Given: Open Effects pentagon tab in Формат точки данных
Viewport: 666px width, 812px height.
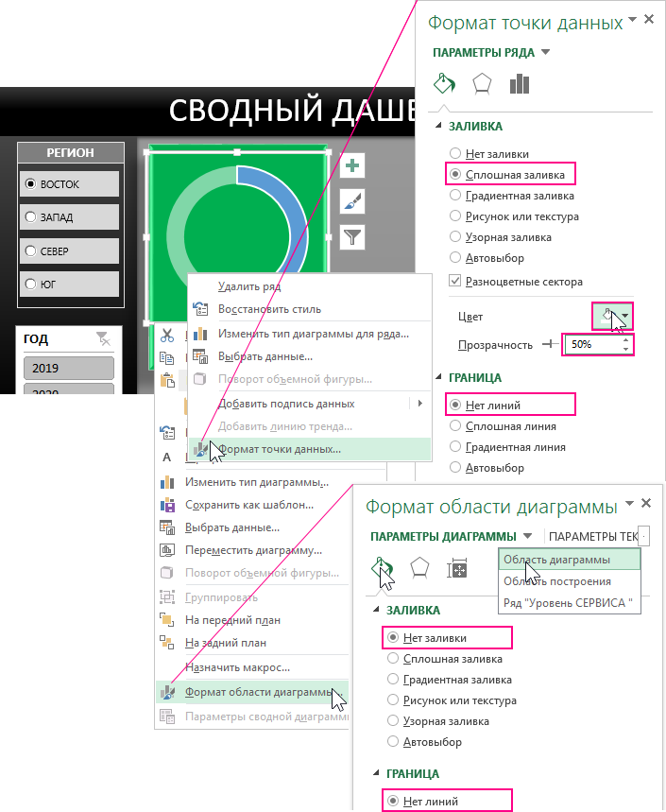Looking at the screenshot, I should click(x=482, y=84).
